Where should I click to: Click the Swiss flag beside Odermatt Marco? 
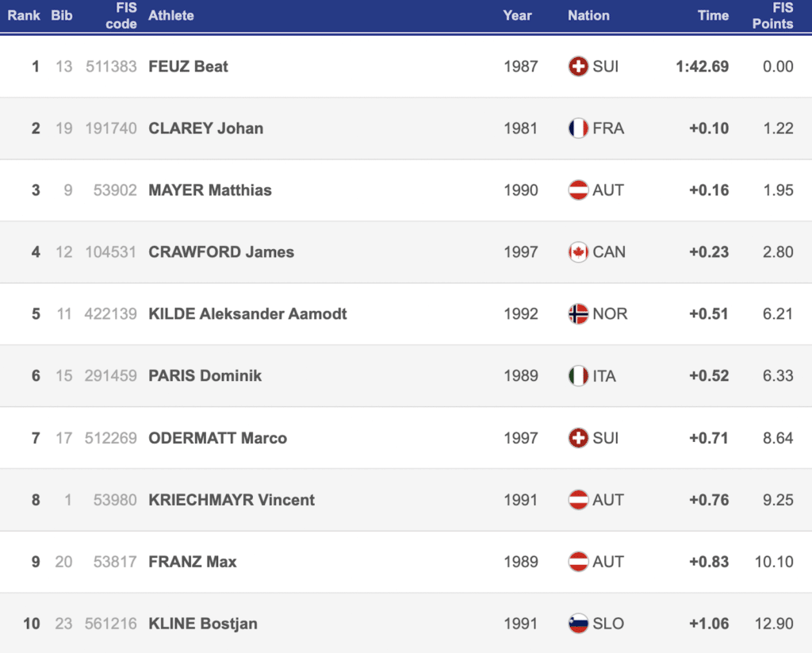click(578, 438)
